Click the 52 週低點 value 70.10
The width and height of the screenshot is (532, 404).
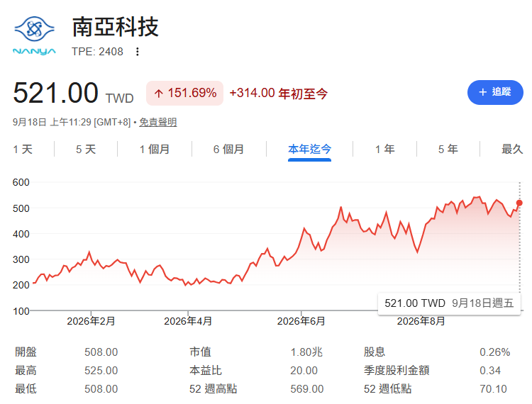pos(493,388)
